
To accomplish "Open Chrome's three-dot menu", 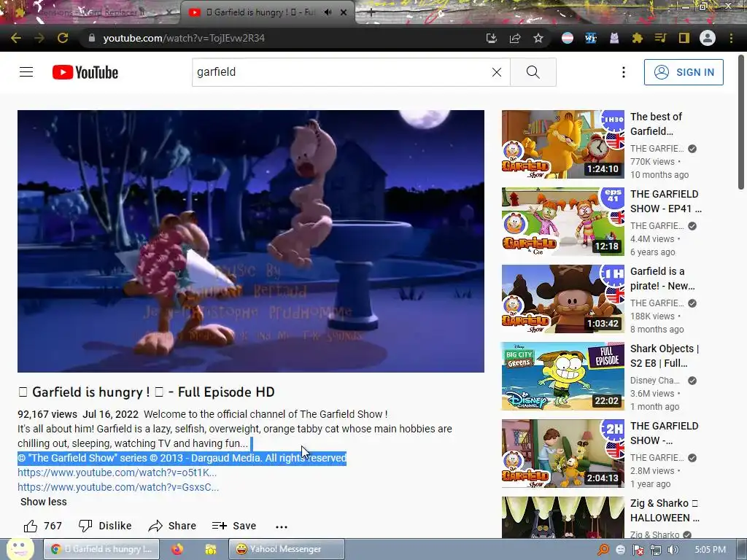I will (731, 38).
